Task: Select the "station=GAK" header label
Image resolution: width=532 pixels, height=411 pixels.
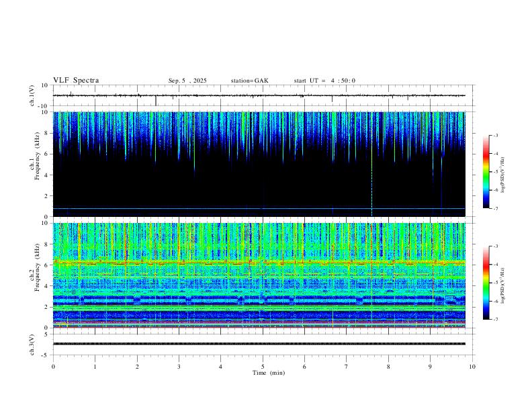Action: [249, 81]
